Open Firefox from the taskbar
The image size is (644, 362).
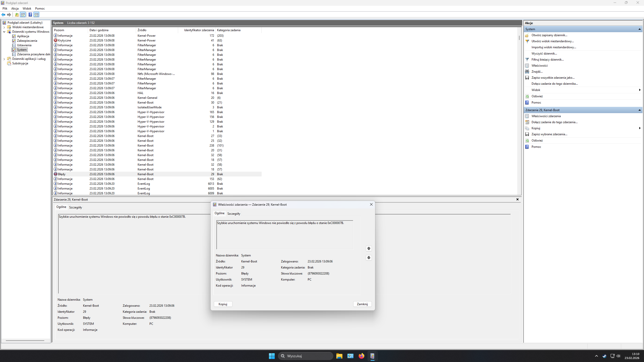[x=361, y=356]
